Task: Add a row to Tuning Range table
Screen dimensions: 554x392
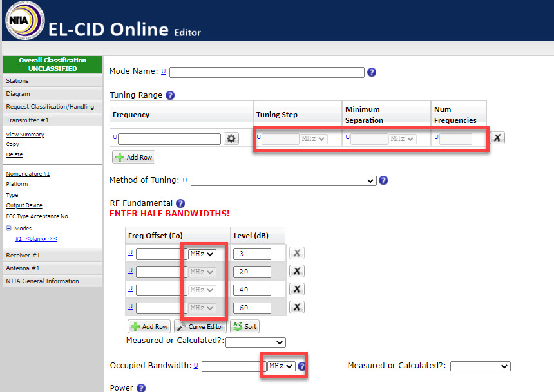Action: (133, 157)
